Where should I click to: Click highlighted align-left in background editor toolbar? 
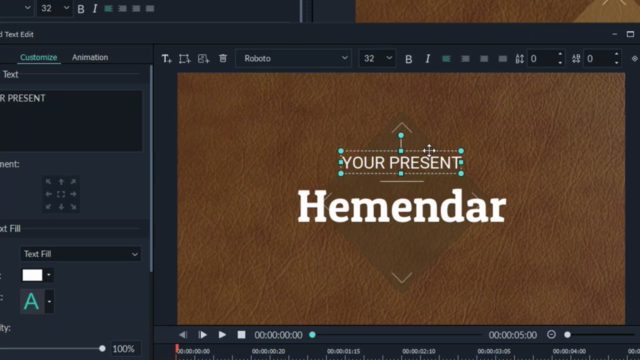pyautogui.click(x=109, y=9)
